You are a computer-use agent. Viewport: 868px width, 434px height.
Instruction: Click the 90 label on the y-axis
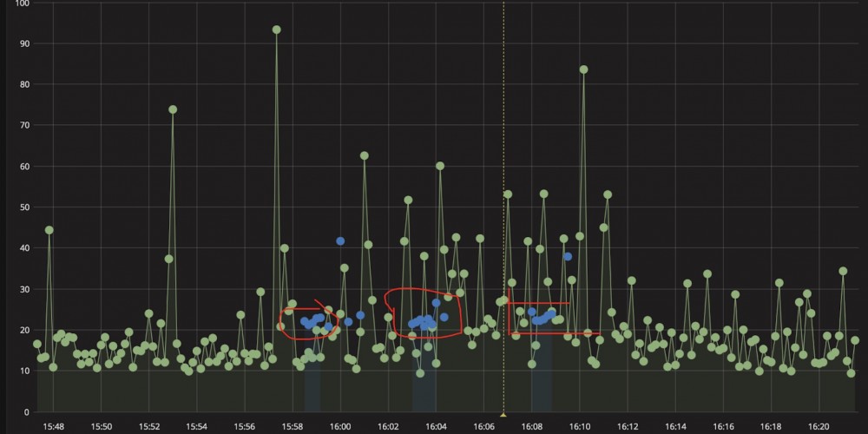pos(23,43)
